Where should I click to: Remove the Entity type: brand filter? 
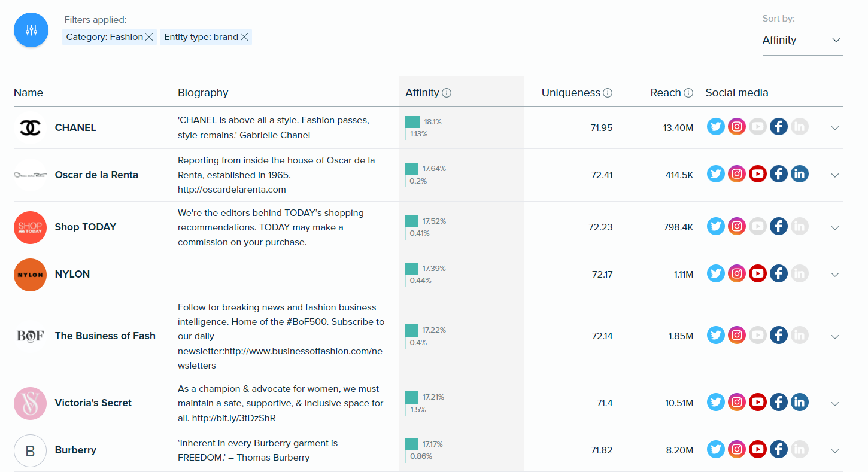coord(244,37)
